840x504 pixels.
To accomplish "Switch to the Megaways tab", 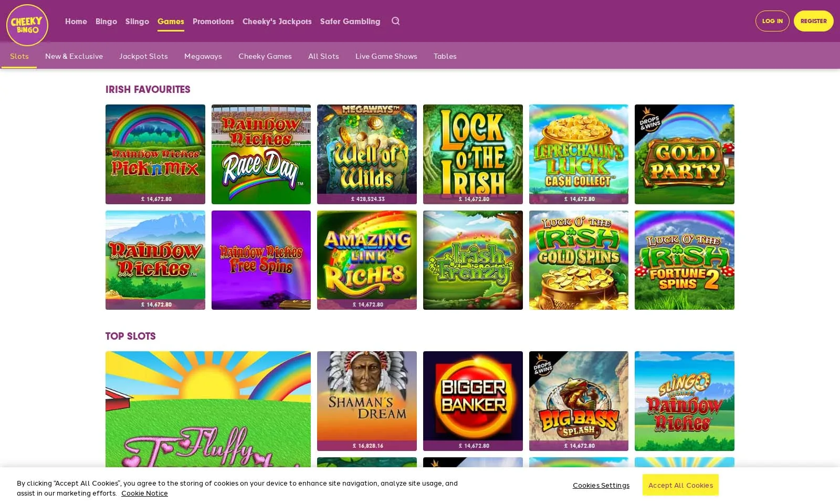I will tap(203, 56).
